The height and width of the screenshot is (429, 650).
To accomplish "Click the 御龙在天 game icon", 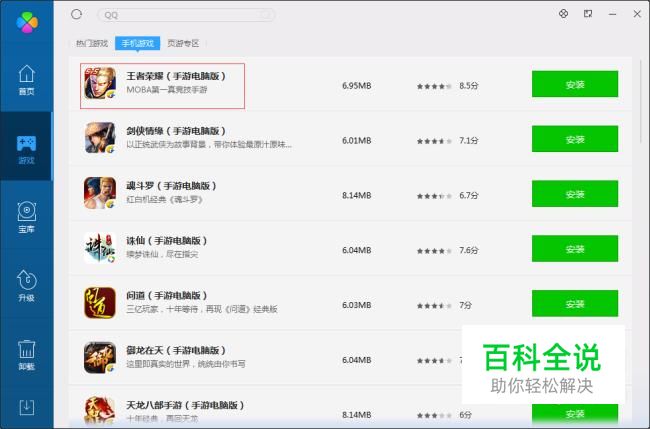I will pos(100,357).
